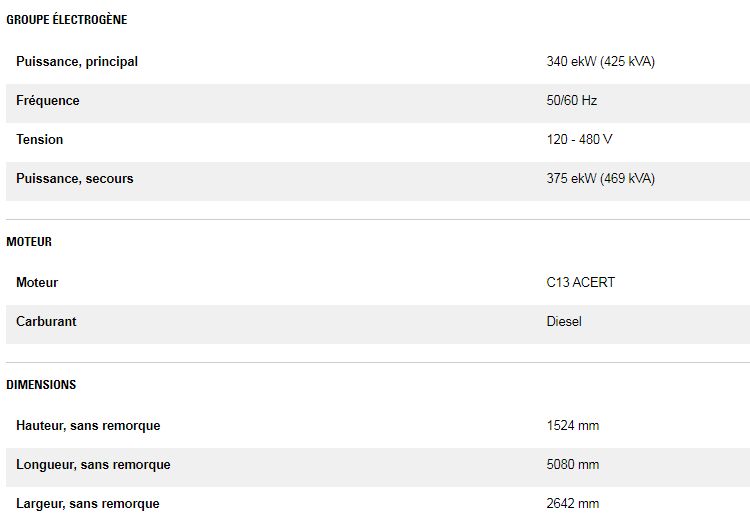The height and width of the screenshot is (527, 750).
Task: Select the 'Hauteur, sans remorque' label
Action: pos(88,426)
